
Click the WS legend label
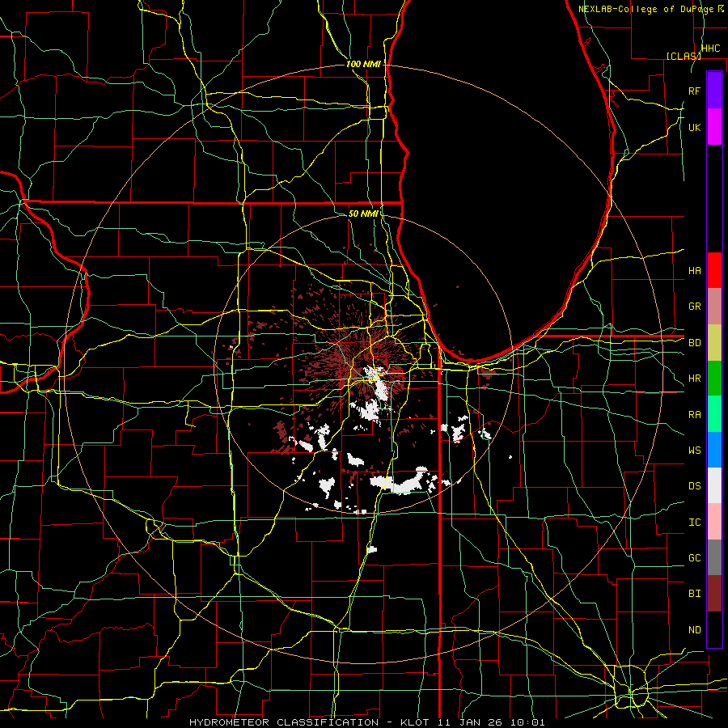click(695, 450)
